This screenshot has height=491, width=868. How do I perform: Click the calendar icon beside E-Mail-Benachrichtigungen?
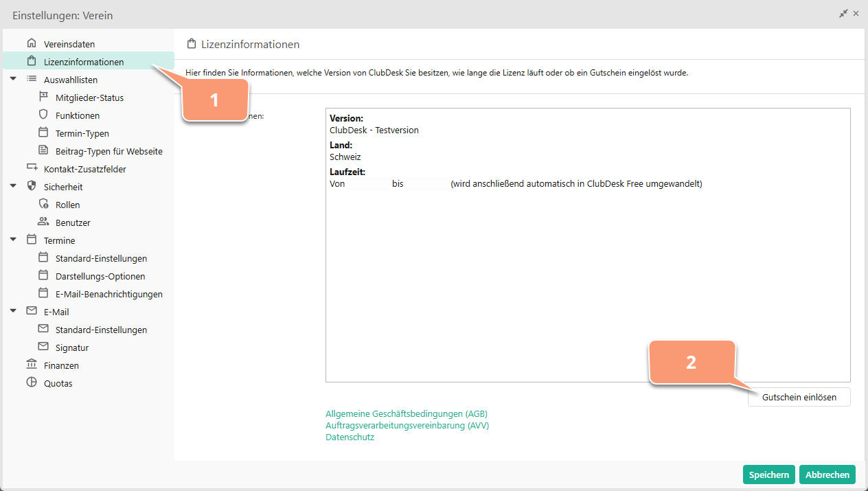click(43, 293)
